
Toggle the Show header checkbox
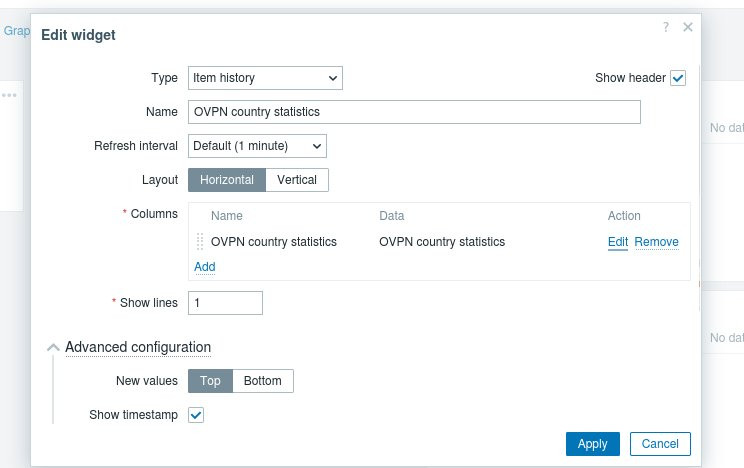[678, 78]
